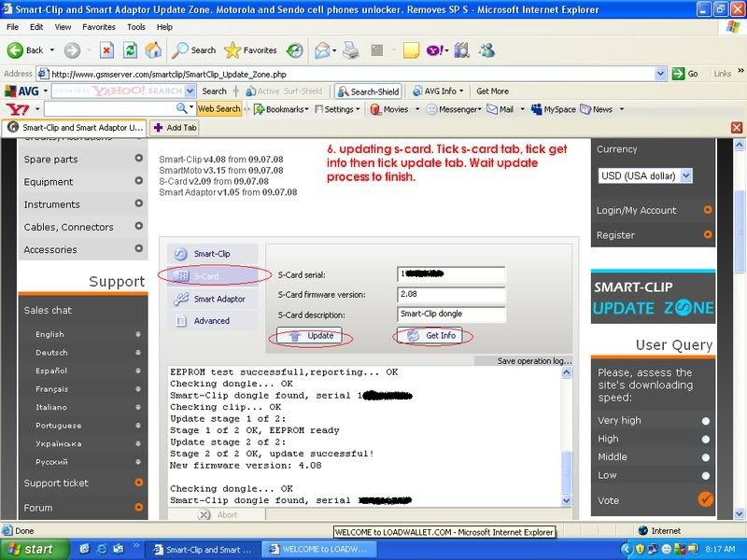Open the Edit menu
This screenshot has width=747, height=560.
point(36,27)
